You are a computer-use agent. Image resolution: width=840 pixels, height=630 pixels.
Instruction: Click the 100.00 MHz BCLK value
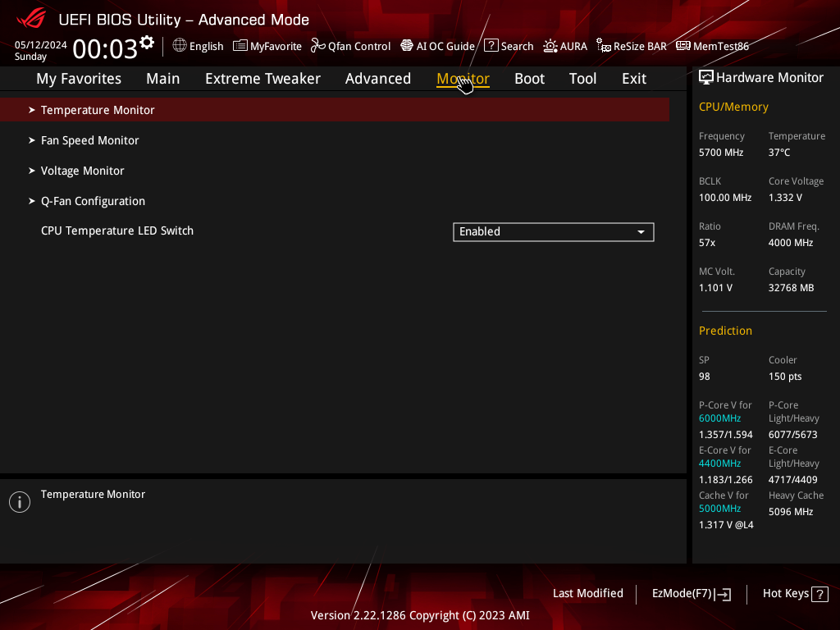(725, 198)
